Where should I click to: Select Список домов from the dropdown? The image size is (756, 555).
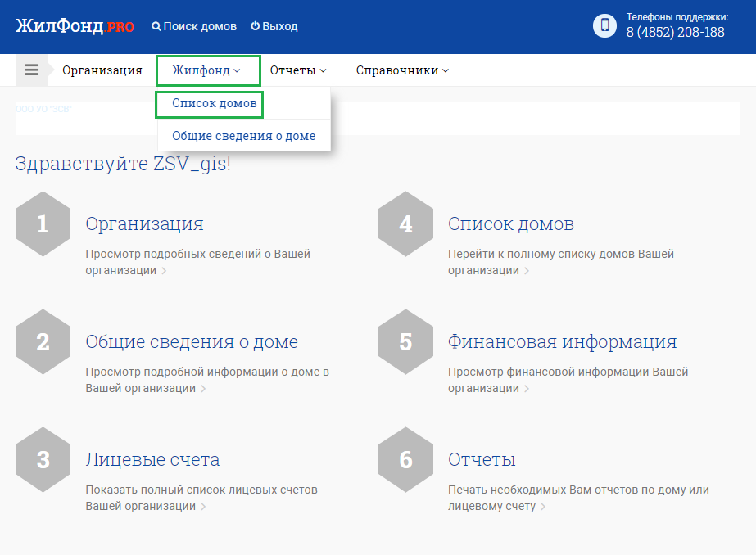tap(214, 103)
